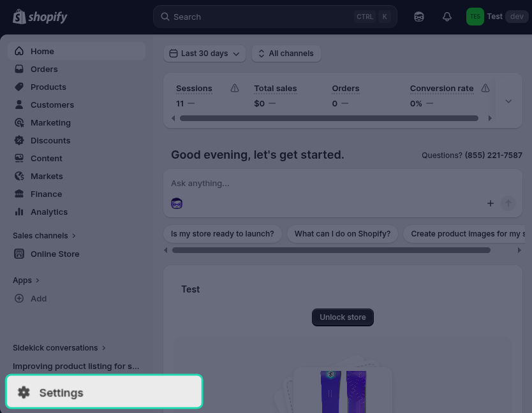The image size is (532, 413).
Task: Click the Products tag icon
Action: [19, 87]
